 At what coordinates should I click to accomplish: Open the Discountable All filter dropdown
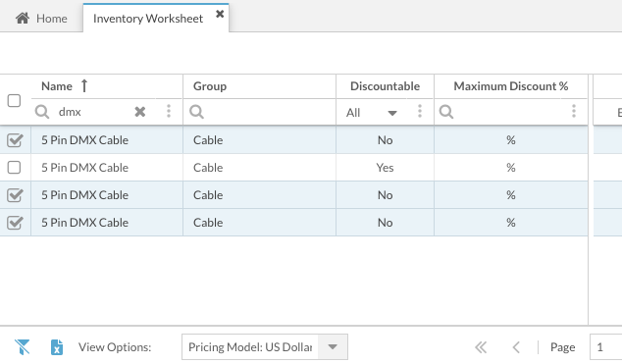point(371,113)
